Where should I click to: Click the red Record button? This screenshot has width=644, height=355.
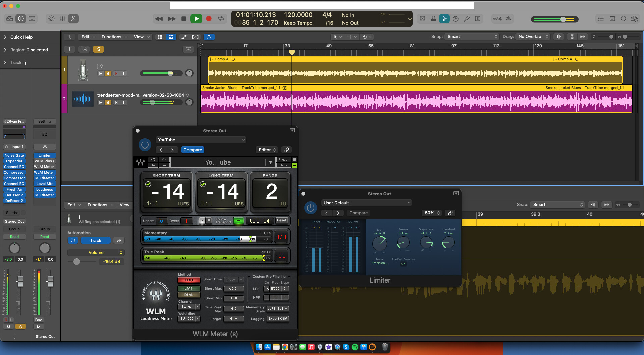coord(209,19)
